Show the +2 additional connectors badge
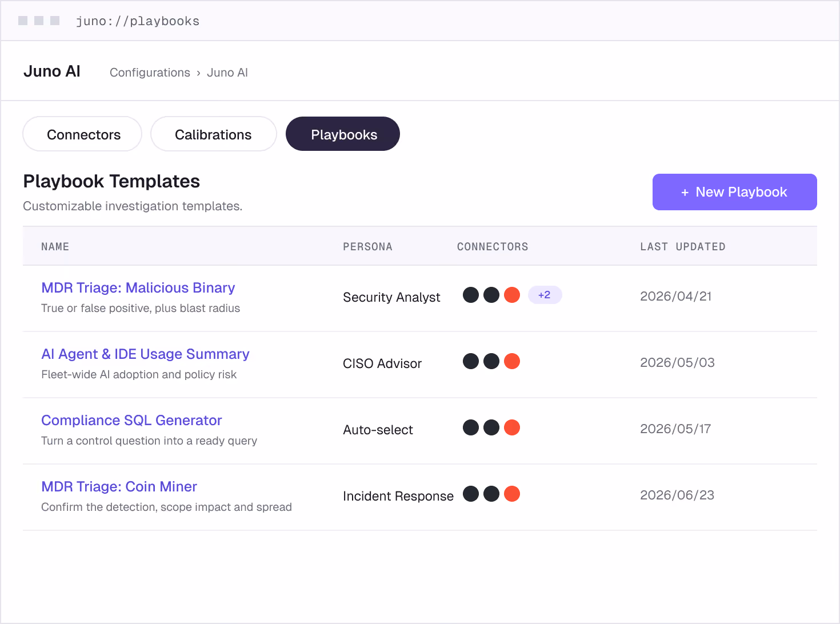The width and height of the screenshot is (840, 624). click(545, 295)
